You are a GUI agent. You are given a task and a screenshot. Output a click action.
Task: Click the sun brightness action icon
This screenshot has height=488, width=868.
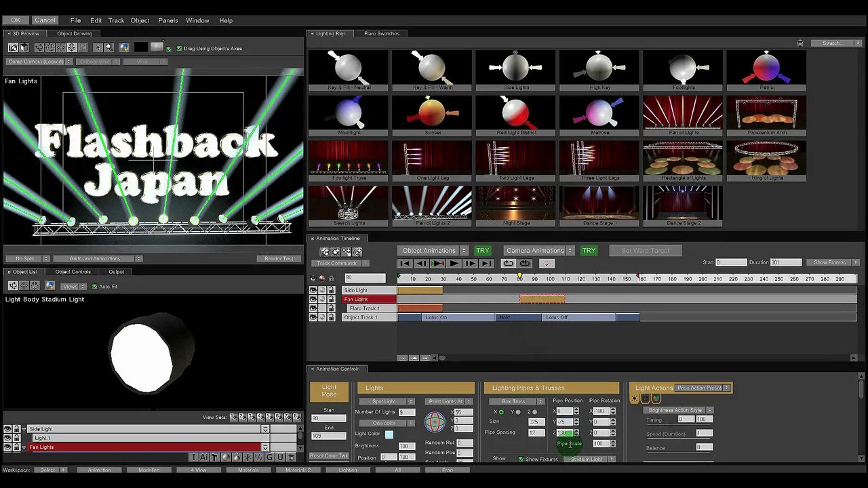pos(635,399)
